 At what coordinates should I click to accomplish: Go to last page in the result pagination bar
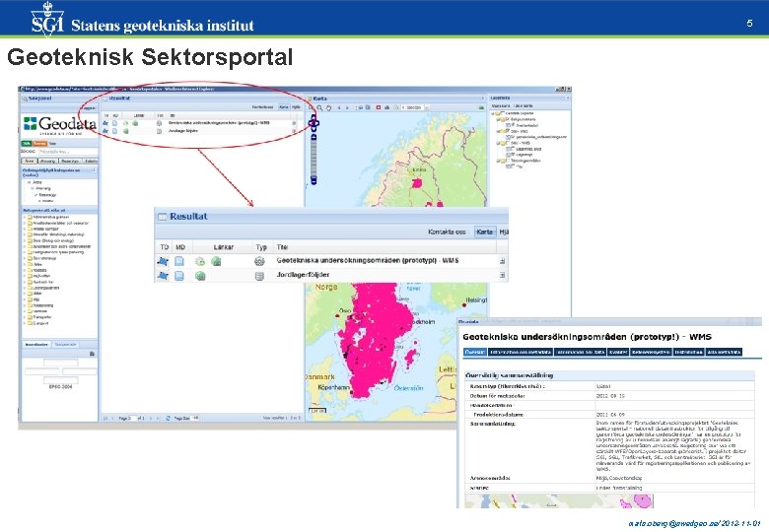coord(158,419)
